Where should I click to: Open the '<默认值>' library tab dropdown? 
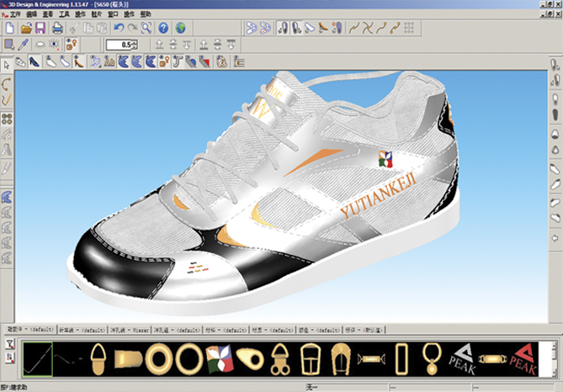click(x=364, y=330)
